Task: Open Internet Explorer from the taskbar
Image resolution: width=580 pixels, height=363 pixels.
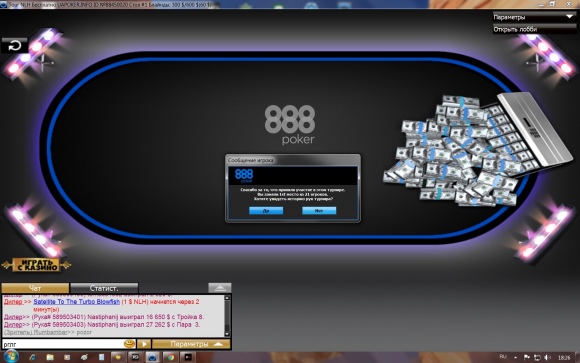Action: click(33, 357)
